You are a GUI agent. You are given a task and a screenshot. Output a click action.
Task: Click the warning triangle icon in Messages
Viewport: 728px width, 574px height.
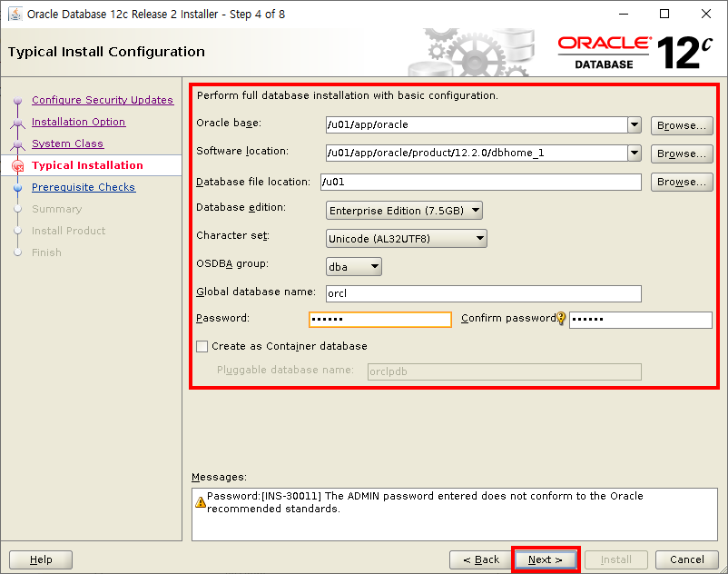coord(200,502)
